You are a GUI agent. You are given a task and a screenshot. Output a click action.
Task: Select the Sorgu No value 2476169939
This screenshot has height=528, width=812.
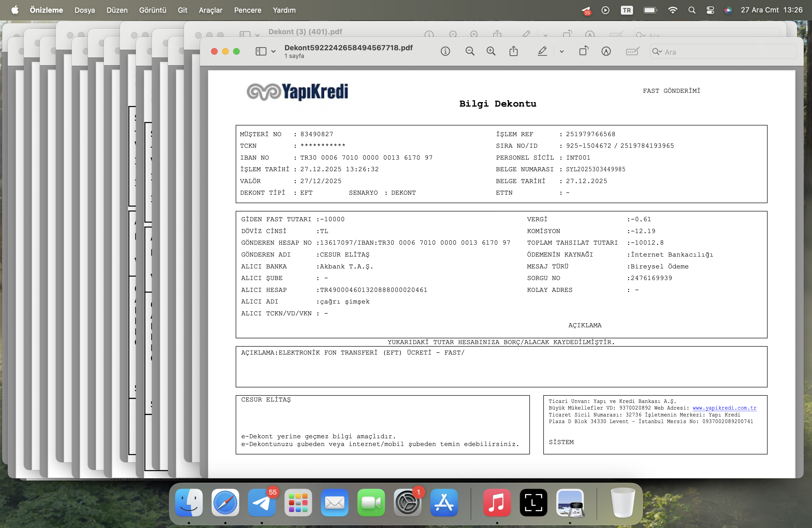(x=651, y=278)
